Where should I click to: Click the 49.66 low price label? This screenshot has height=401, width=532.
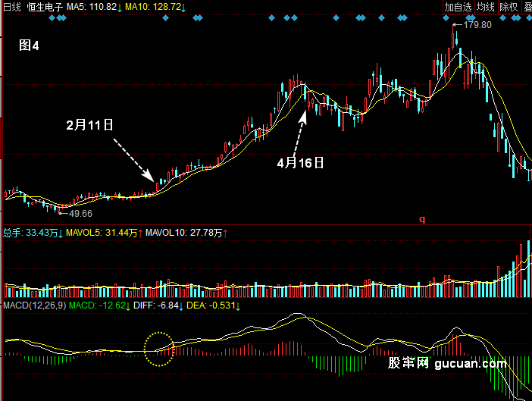80,214
